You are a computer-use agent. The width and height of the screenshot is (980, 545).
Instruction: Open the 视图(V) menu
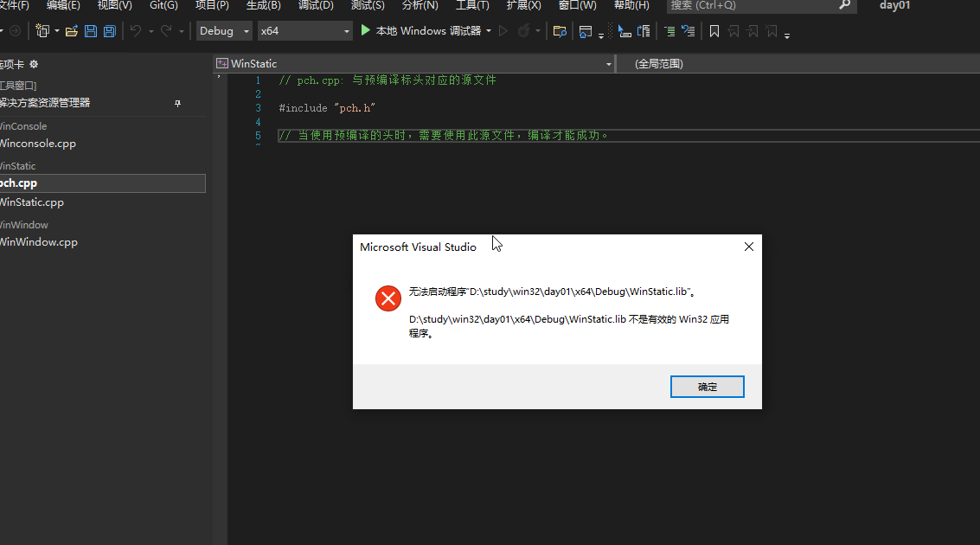point(114,5)
